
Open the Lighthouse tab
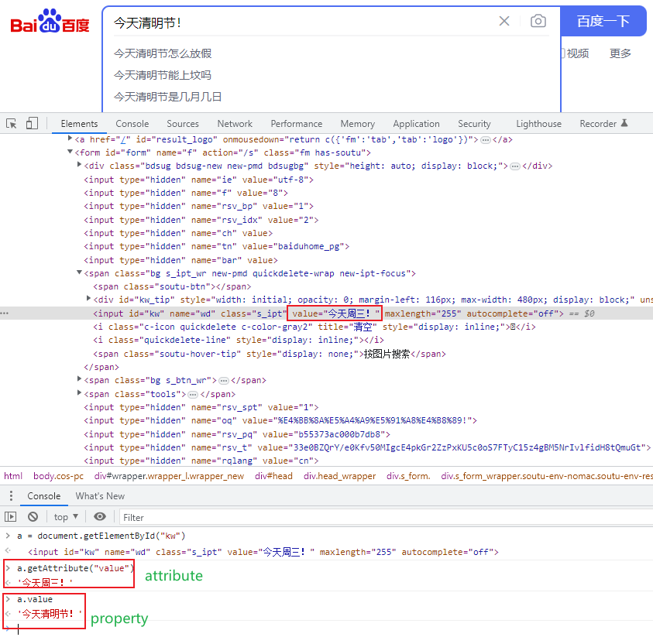538,124
